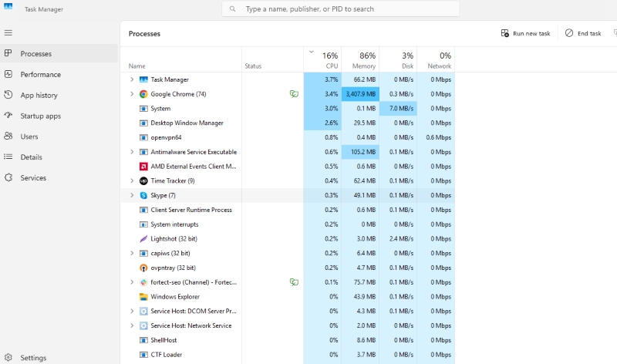The height and width of the screenshot is (364, 617).
Task: Focus the process search box
Action: [x=340, y=8]
